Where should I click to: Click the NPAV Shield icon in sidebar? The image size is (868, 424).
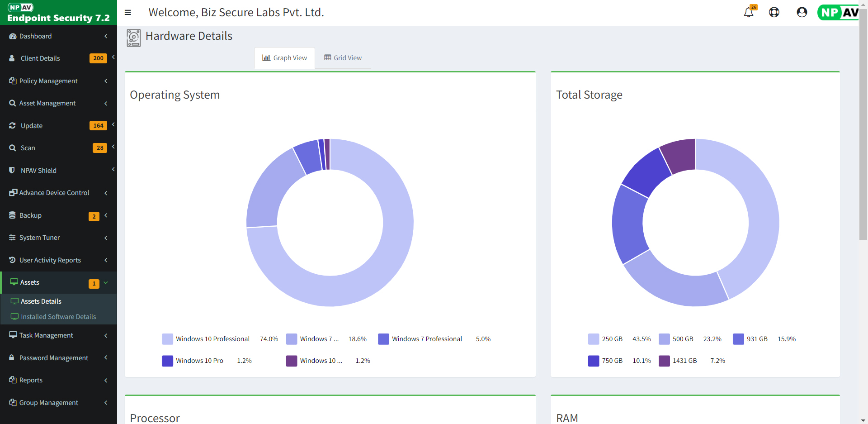pos(12,170)
